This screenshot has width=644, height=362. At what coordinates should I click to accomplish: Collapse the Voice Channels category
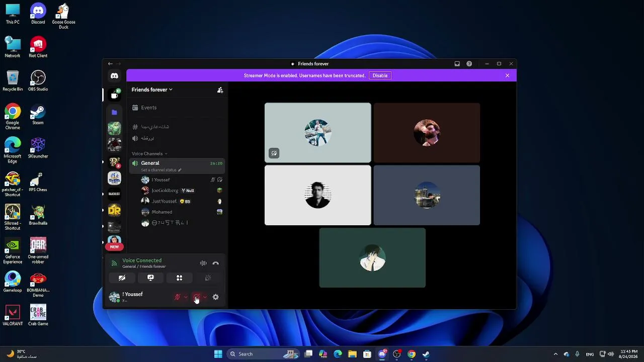(149, 153)
